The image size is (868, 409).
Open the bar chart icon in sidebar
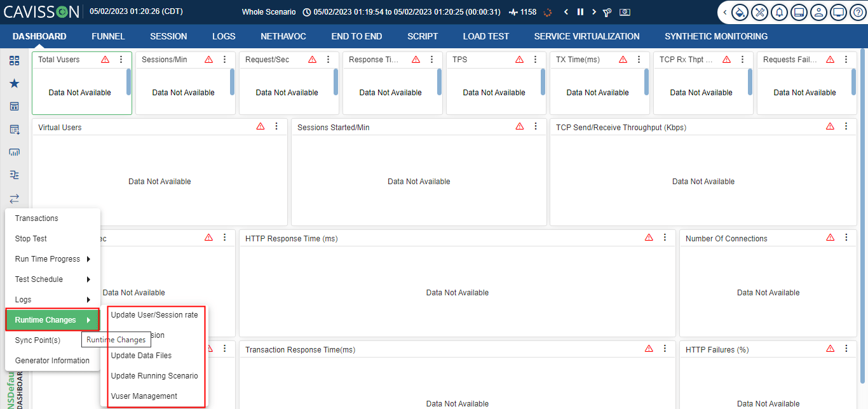click(14, 152)
